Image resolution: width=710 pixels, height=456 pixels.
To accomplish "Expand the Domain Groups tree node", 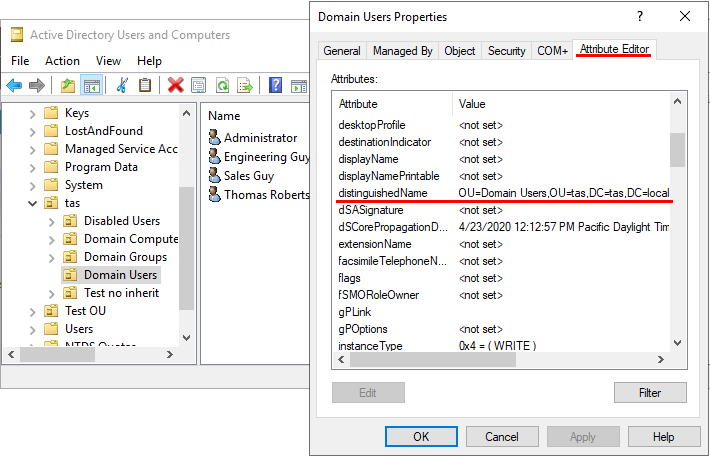I will point(52,257).
